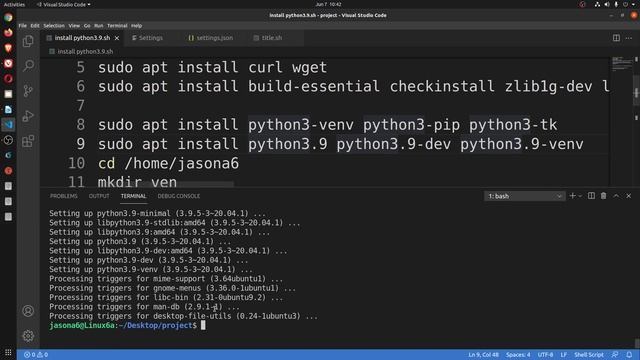Open the Help menu

pos(136,26)
